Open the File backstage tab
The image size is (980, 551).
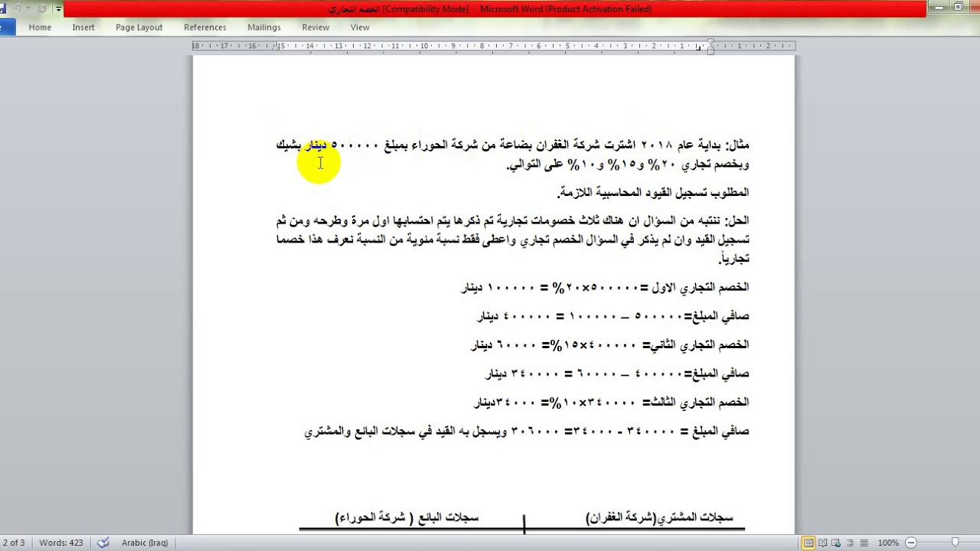(x=7, y=28)
